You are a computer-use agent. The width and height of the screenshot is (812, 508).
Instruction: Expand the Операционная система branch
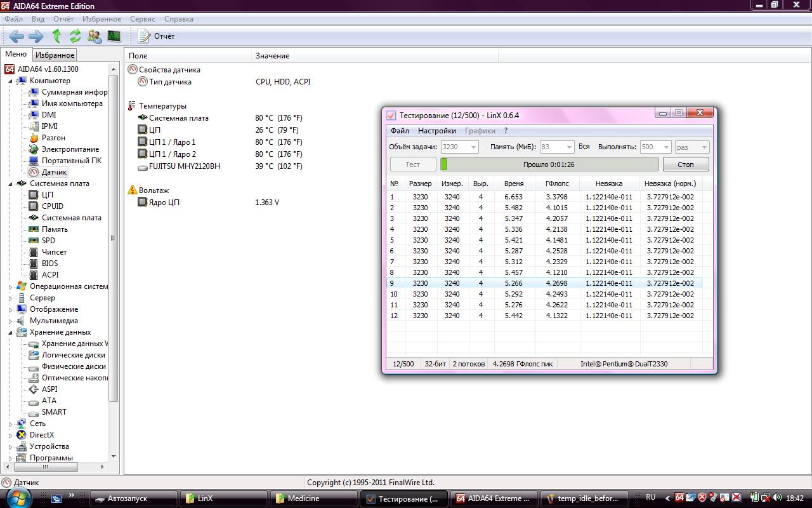(x=10, y=287)
